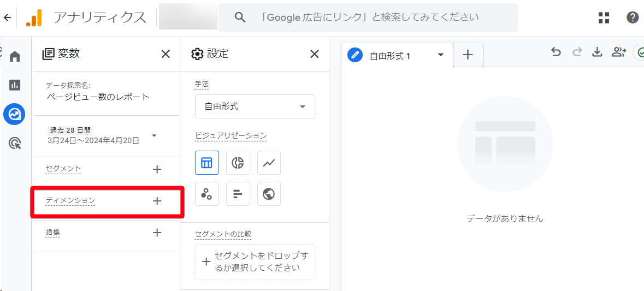Click the セグメントの比較 label
Screen dimensions: 644x291
[x=223, y=234]
